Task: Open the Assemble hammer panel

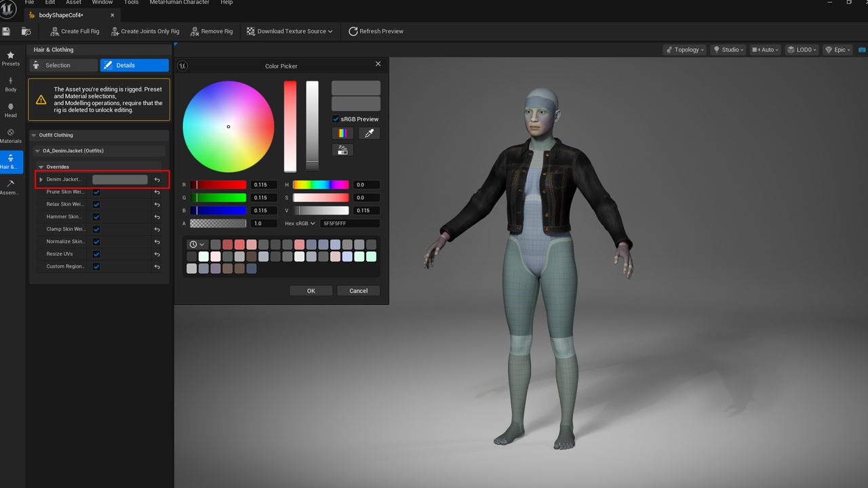Action: point(11,188)
